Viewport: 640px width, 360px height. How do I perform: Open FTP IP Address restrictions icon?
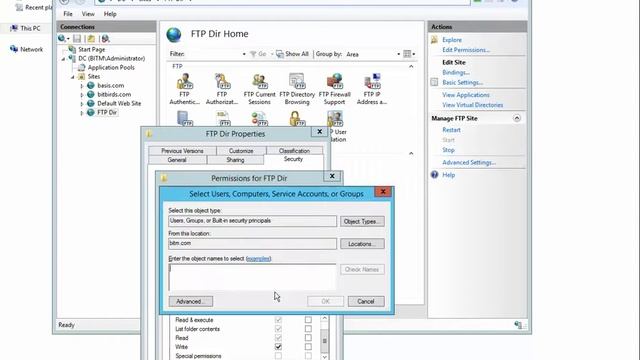coord(372,81)
